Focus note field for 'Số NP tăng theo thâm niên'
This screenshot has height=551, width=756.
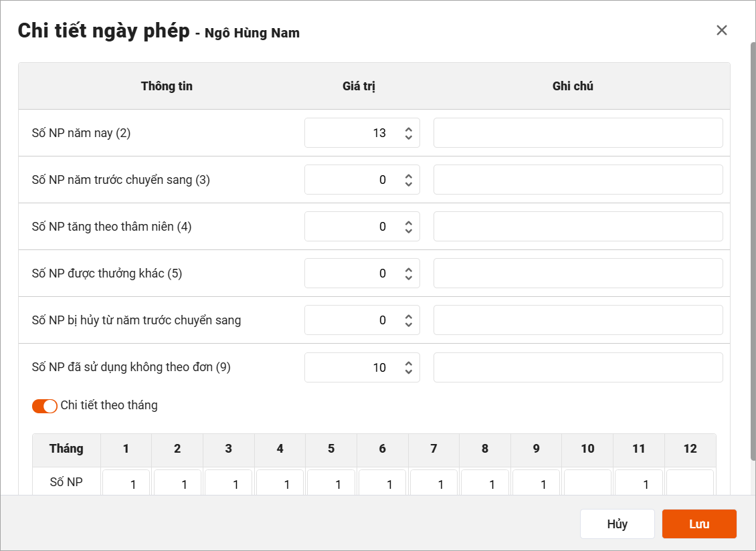578,227
